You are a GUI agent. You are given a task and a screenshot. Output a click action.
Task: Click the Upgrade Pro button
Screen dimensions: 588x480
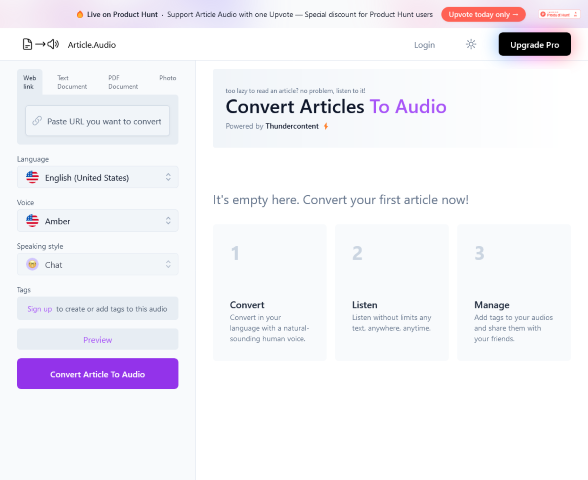pyautogui.click(x=534, y=44)
